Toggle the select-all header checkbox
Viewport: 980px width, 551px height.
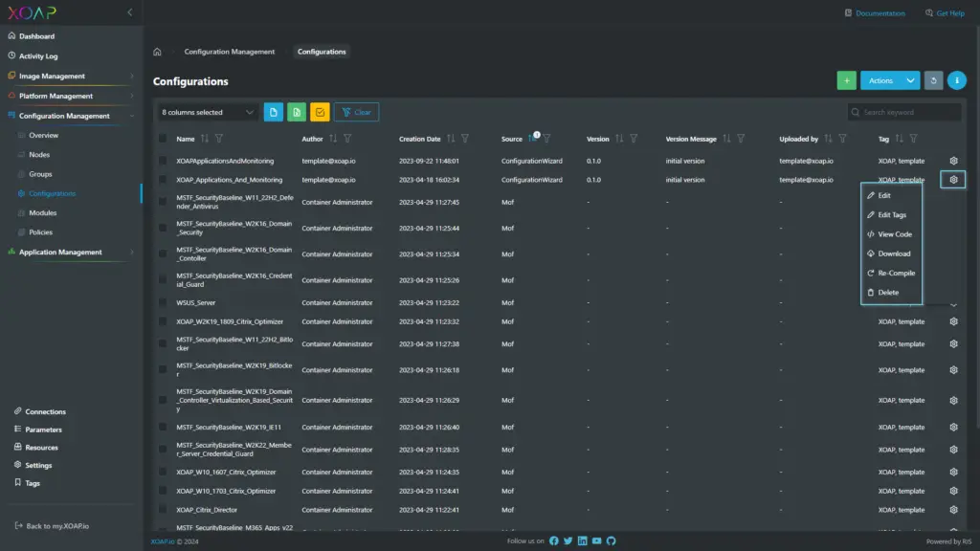pyautogui.click(x=163, y=139)
